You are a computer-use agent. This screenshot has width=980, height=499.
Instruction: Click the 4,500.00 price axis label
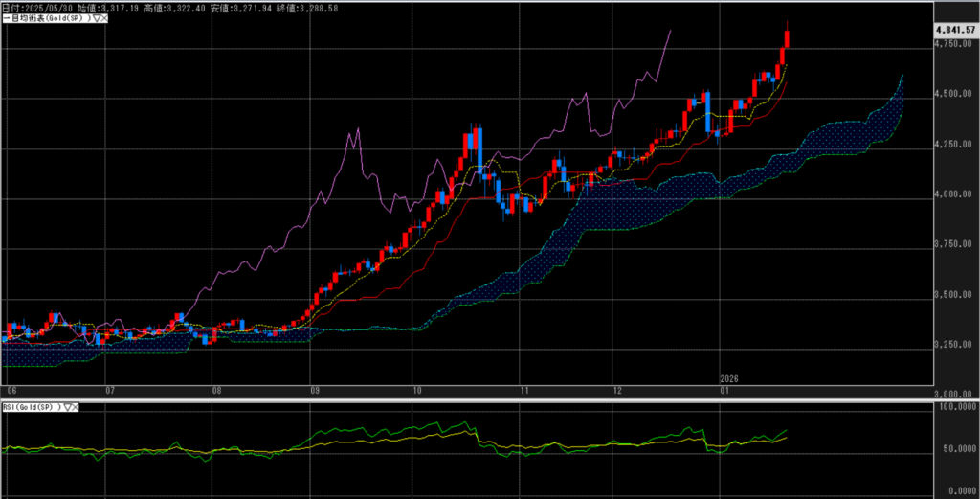954,94
